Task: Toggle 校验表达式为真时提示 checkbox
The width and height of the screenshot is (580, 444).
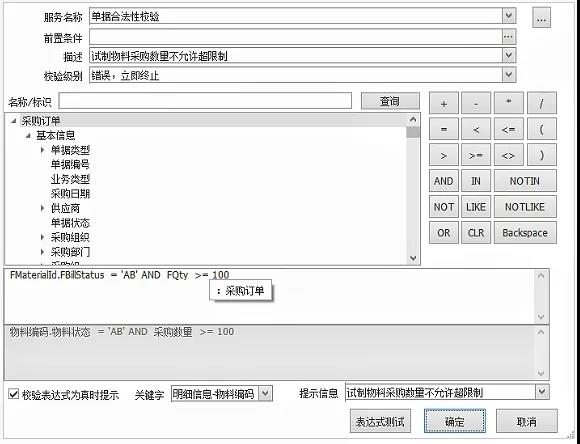Action: 13,394
